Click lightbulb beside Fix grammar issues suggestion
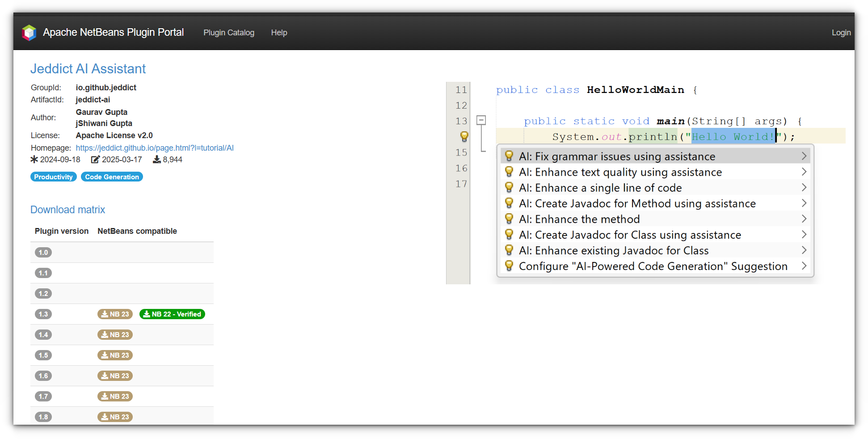The image size is (868, 439). click(509, 156)
